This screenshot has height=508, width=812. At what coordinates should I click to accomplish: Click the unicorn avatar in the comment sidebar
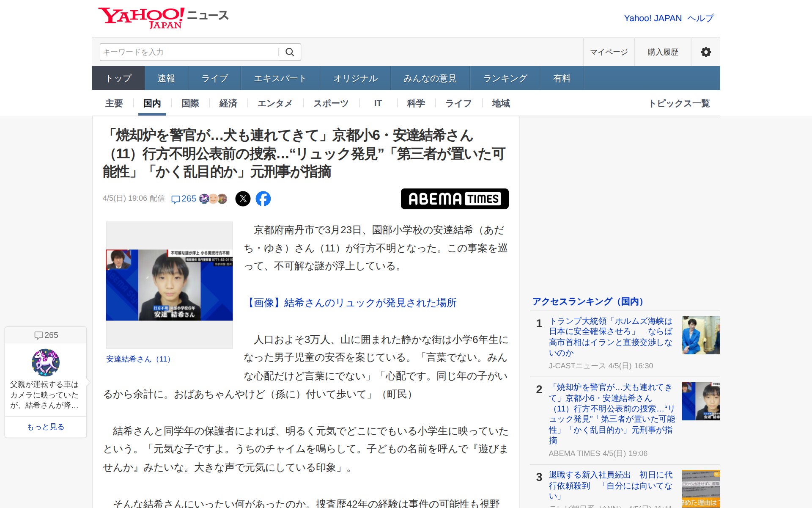pyautogui.click(x=46, y=362)
